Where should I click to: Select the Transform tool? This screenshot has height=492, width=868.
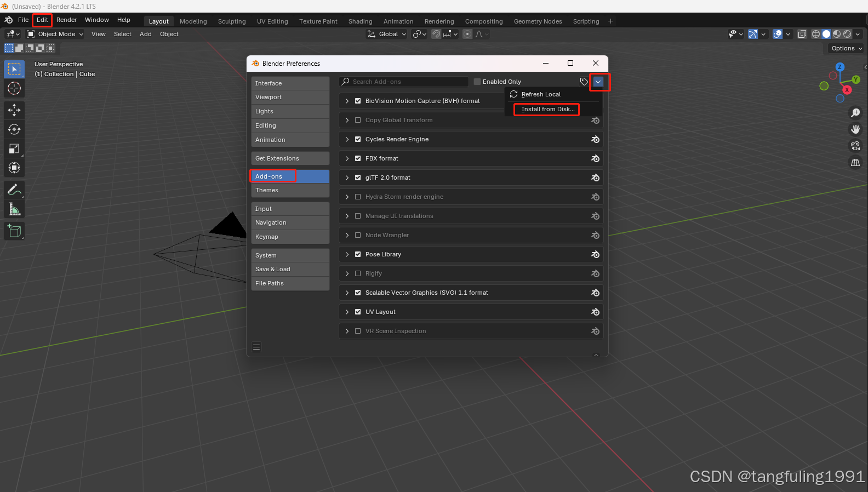(x=14, y=168)
